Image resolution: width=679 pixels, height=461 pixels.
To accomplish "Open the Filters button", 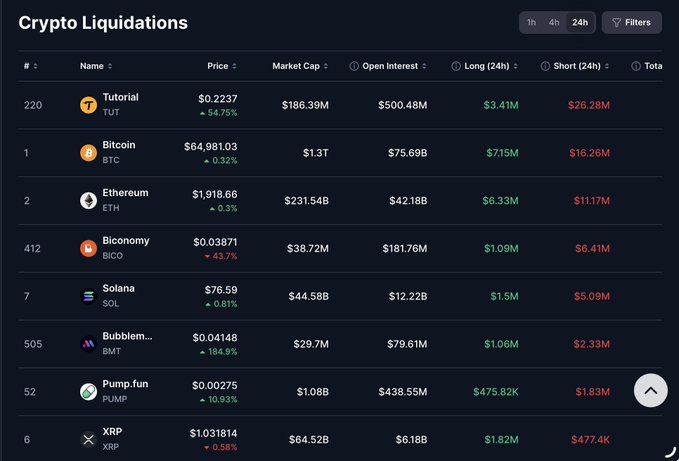I will coord(631,23).
